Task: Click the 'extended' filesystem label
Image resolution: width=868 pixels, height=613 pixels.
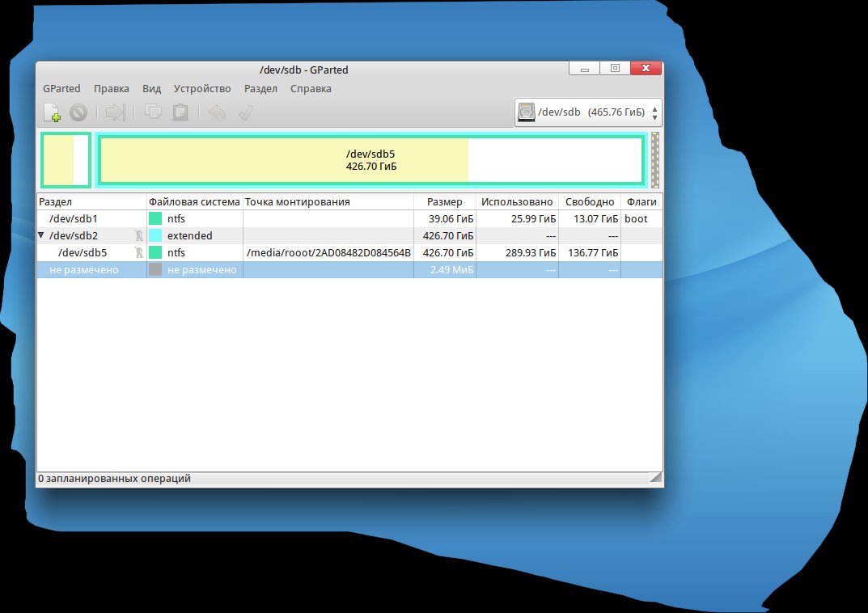Action: click(x=190, y=235)
